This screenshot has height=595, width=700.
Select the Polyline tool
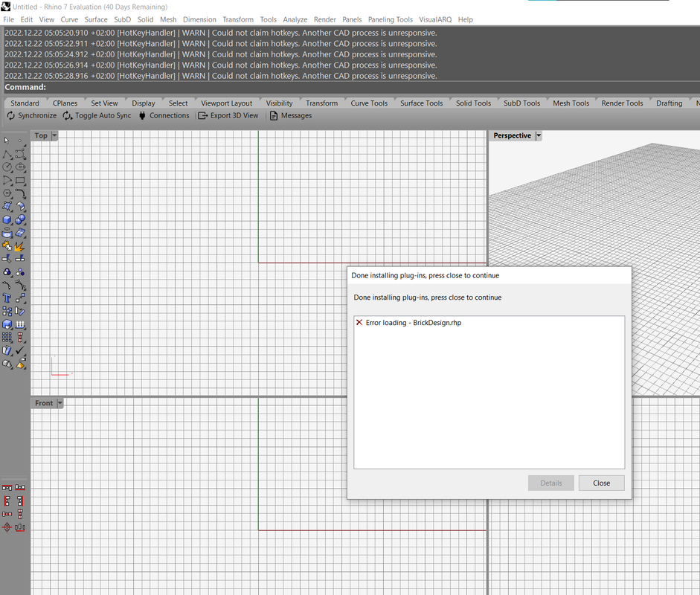click(x=7, y=154)
